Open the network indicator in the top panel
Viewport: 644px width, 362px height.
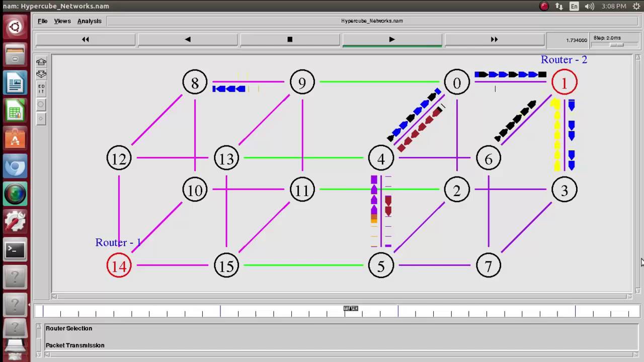pyautogui.click(x=559, y=6)
